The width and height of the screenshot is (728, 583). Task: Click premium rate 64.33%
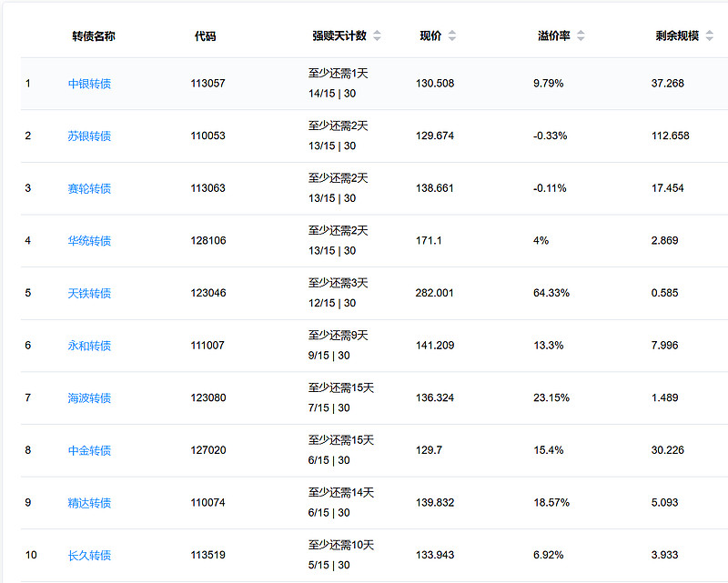tap(551, 294)
